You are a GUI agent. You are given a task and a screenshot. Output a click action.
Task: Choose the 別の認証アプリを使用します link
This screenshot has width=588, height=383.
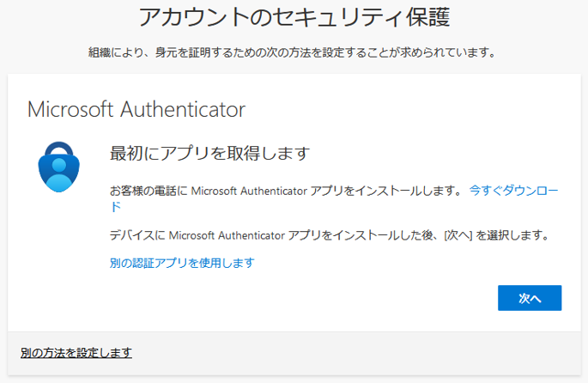click(x=182, y=263)
